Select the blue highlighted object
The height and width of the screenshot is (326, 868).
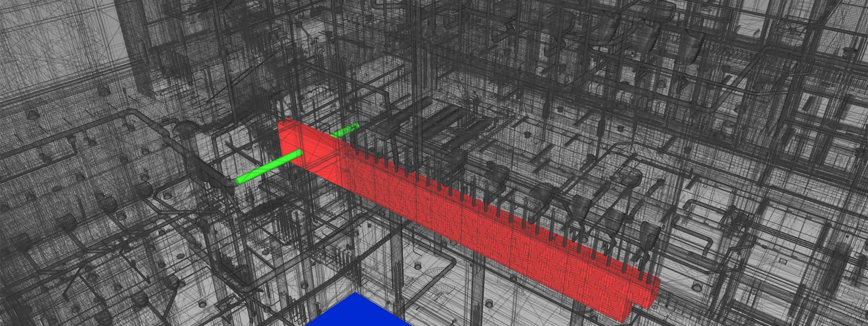[359, 311]
